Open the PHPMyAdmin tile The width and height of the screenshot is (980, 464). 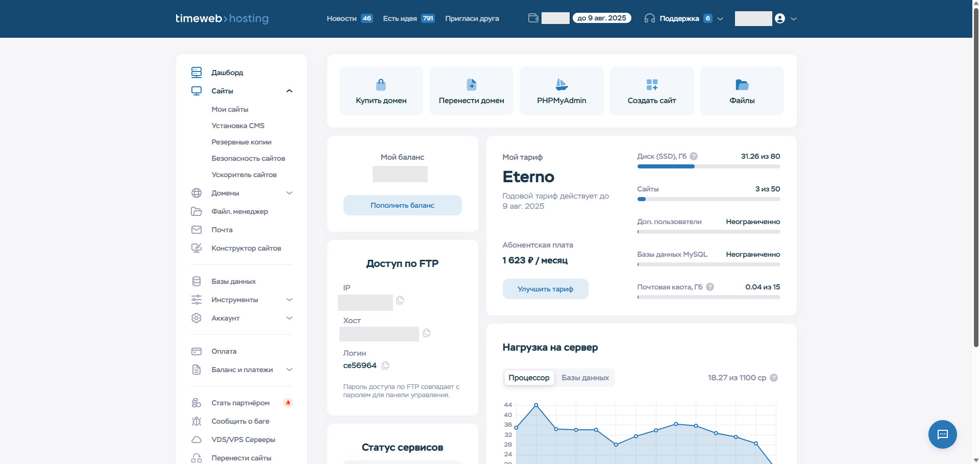tap(561, 91)
